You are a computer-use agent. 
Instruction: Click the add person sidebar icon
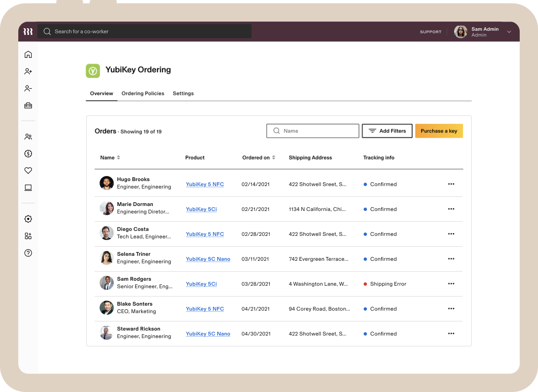(28, 71)
